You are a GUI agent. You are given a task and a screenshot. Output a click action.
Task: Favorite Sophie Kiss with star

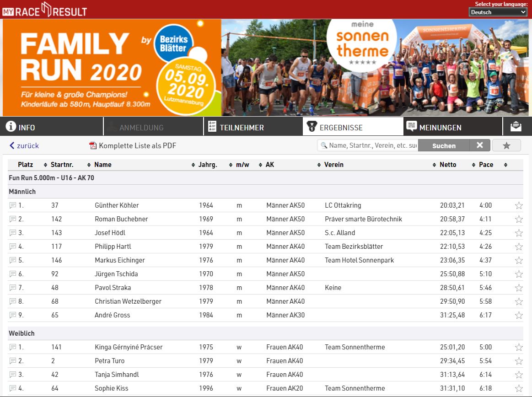[x=519, y=388]
